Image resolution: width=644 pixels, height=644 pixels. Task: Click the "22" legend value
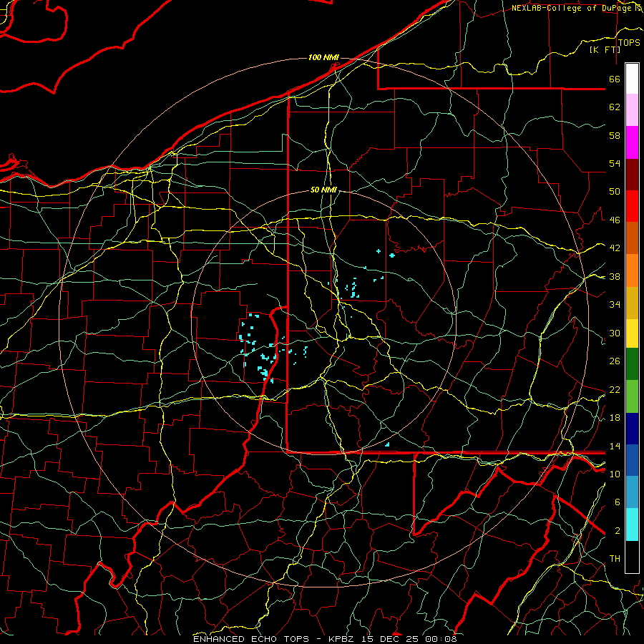[615, 389]
